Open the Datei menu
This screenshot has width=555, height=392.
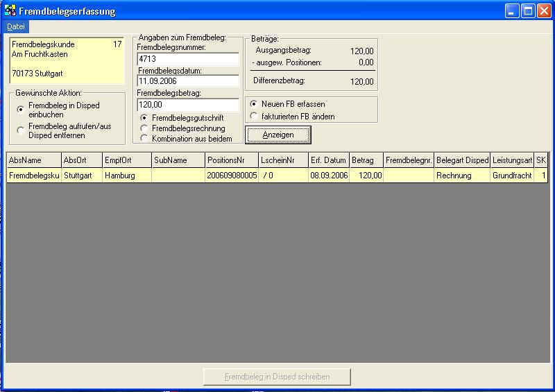tap(15, 26)
